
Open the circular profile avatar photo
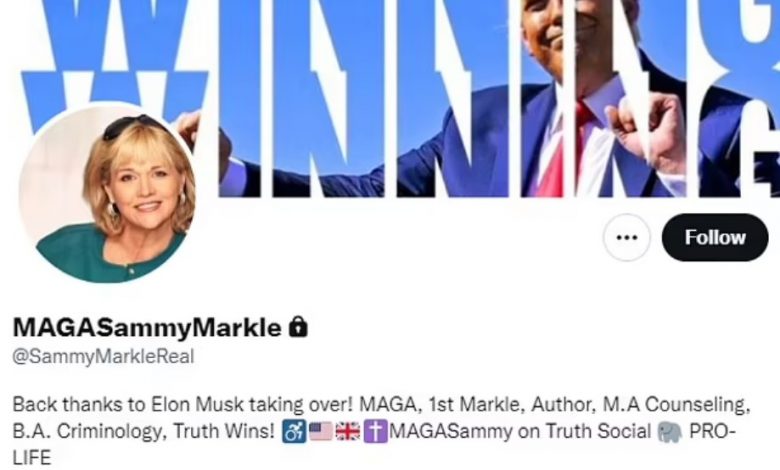(x=108, y=194)
